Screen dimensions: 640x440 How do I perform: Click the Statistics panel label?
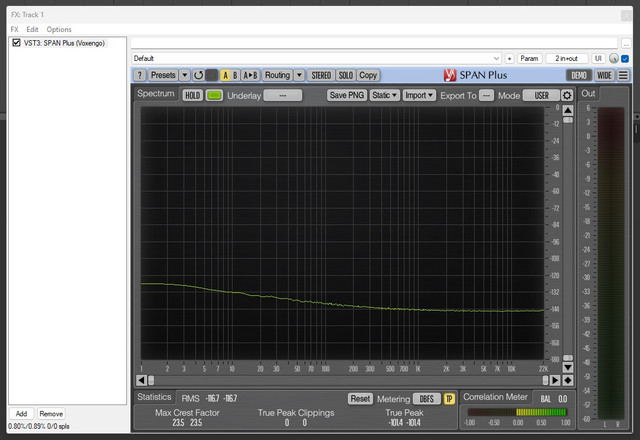point(154,397)
